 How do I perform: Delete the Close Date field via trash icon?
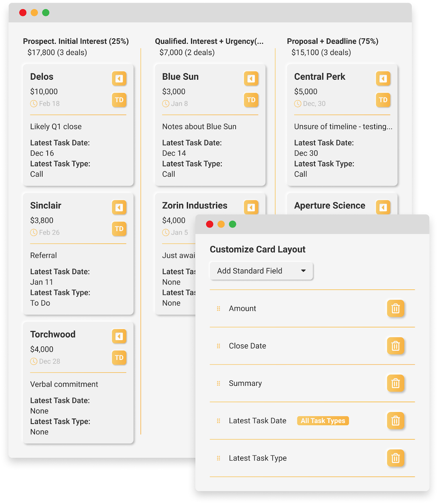(395, 346)
